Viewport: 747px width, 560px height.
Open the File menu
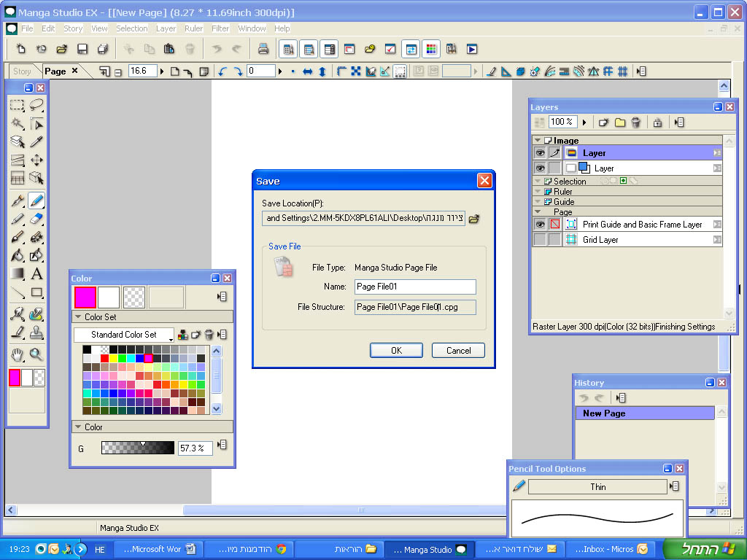[27, 28]
